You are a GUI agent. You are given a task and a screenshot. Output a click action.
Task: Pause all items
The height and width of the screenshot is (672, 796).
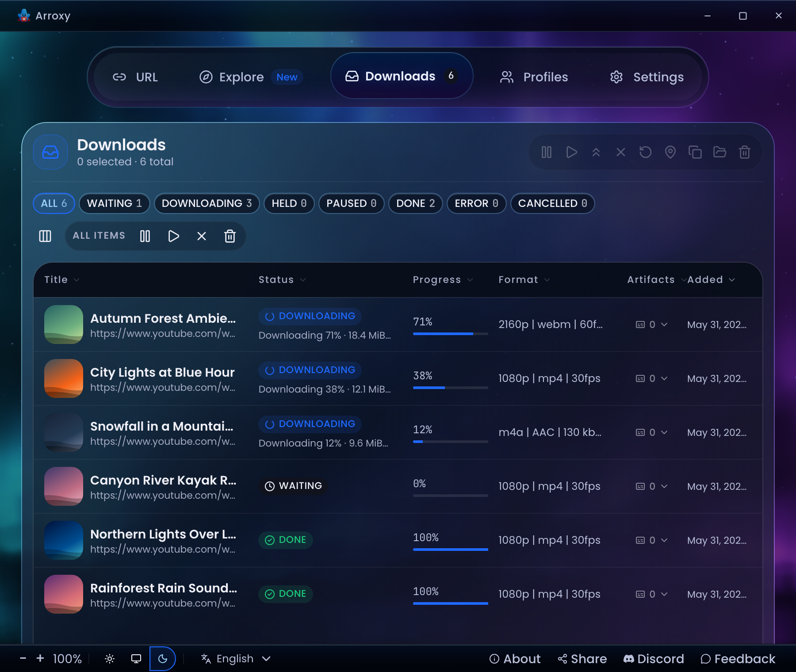pyautogui.click(x=145, y=236)
